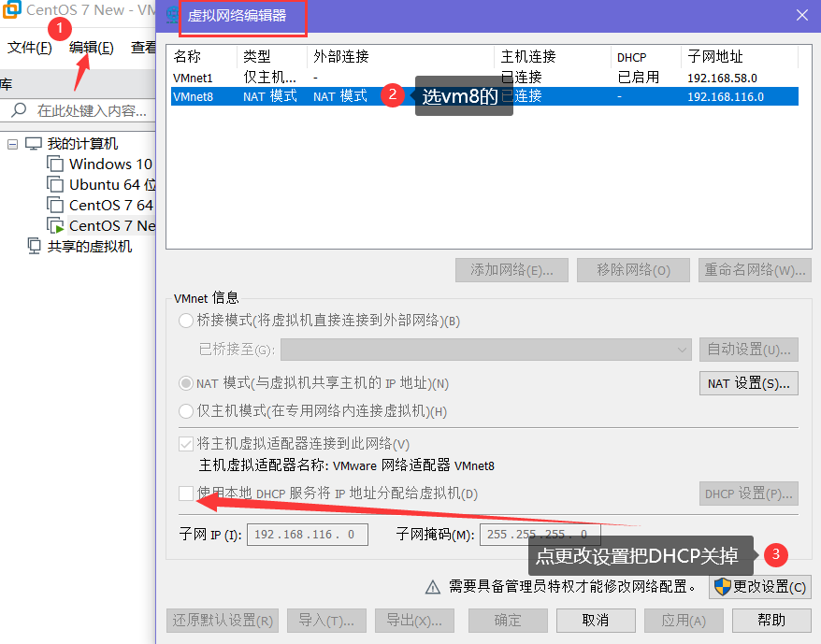The width and height of the screenshot is (821, 644).
Task: Select 我的计算机 tree item
Action: pos(82,143)
